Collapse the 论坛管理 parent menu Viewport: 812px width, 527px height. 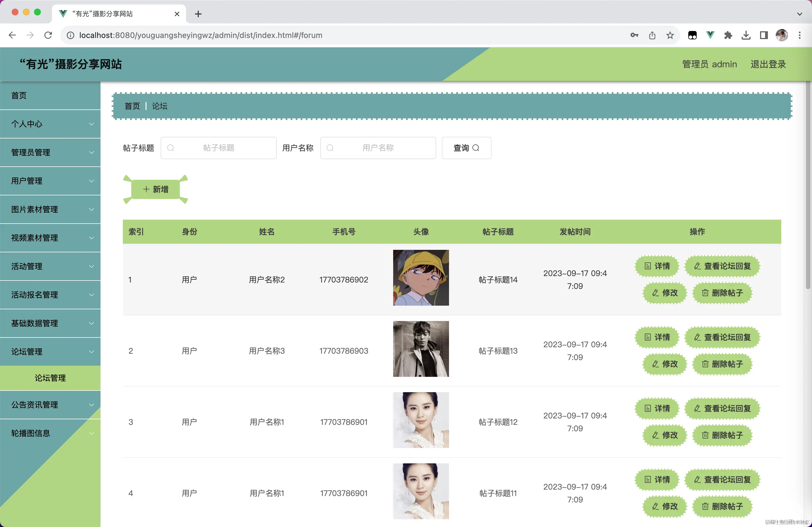(50, 351)
